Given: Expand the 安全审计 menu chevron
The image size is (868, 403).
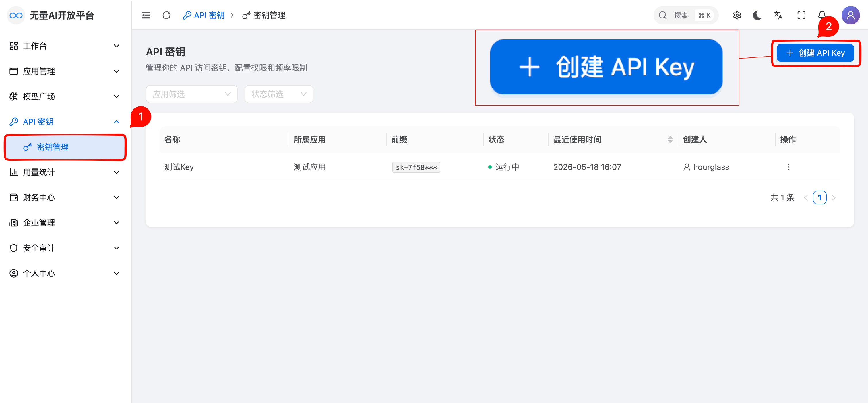Looking at the screenshot, I should click(117, 248).
